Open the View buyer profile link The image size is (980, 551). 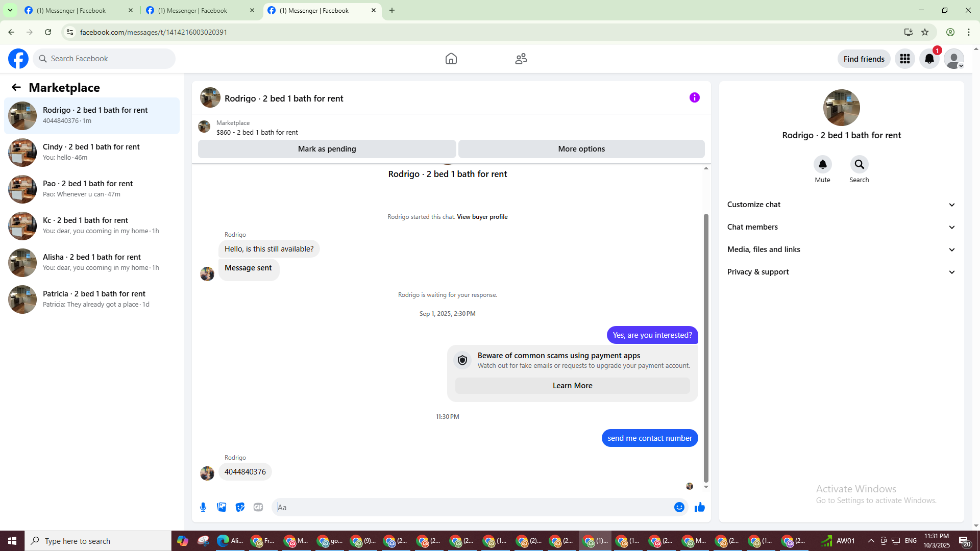tap(482, 217)
